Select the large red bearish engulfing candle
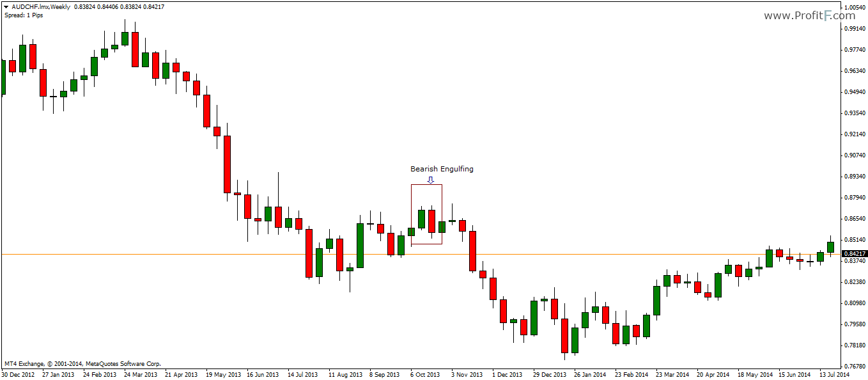The image size is (868, 380). 432,221
